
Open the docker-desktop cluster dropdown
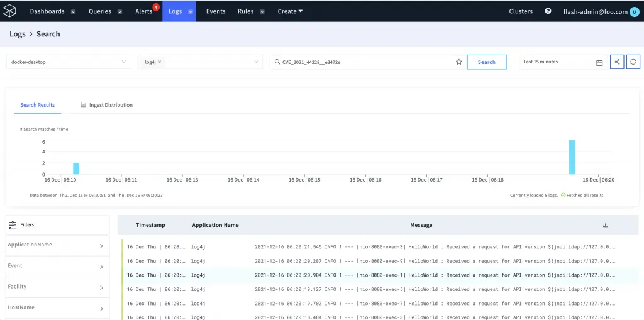[x=69, y=62]
